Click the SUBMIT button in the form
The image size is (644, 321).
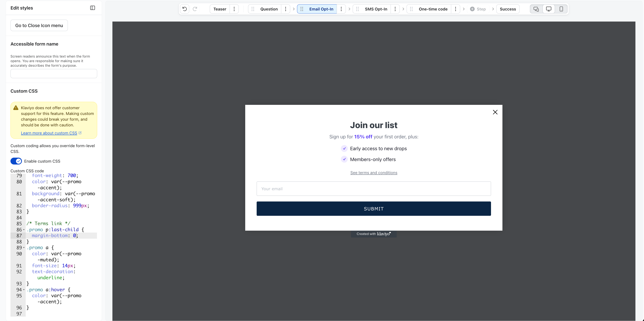coord(373,209)
